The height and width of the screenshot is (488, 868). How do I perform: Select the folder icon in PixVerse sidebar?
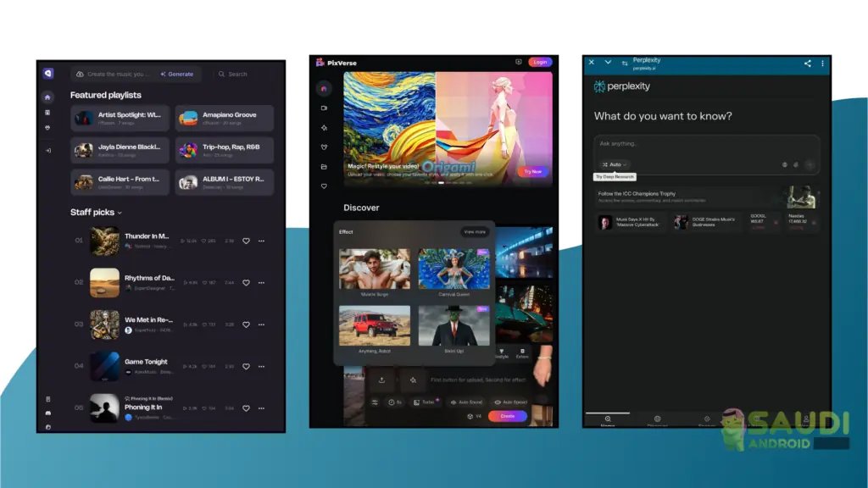click(324, 167)
